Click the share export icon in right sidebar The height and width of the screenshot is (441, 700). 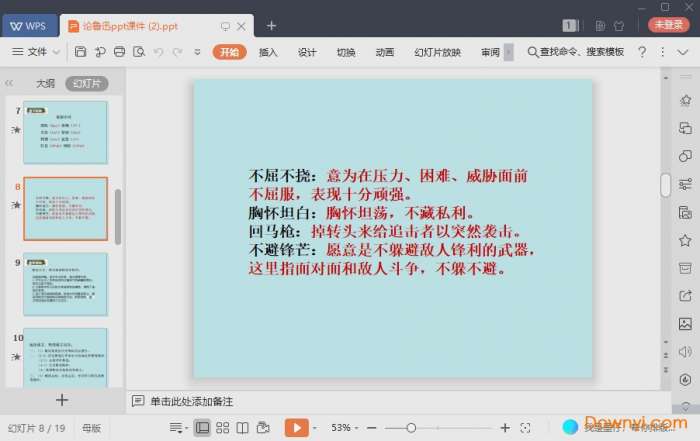[x=685, y=295]
